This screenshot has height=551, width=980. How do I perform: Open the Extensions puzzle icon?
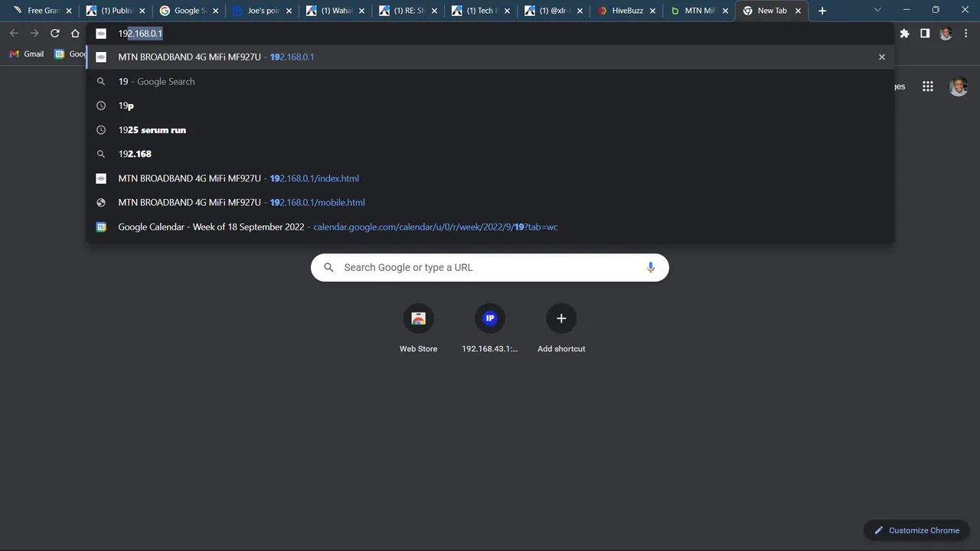(904, 33)
